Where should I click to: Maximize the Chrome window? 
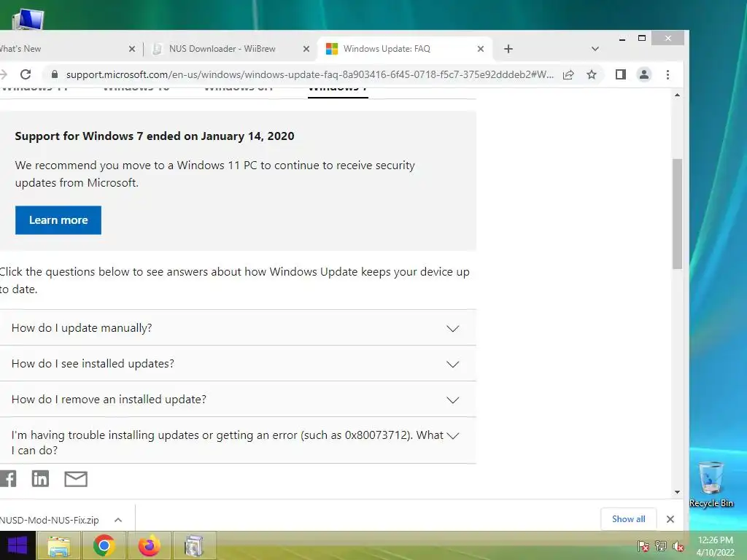(x=642, y=38)
